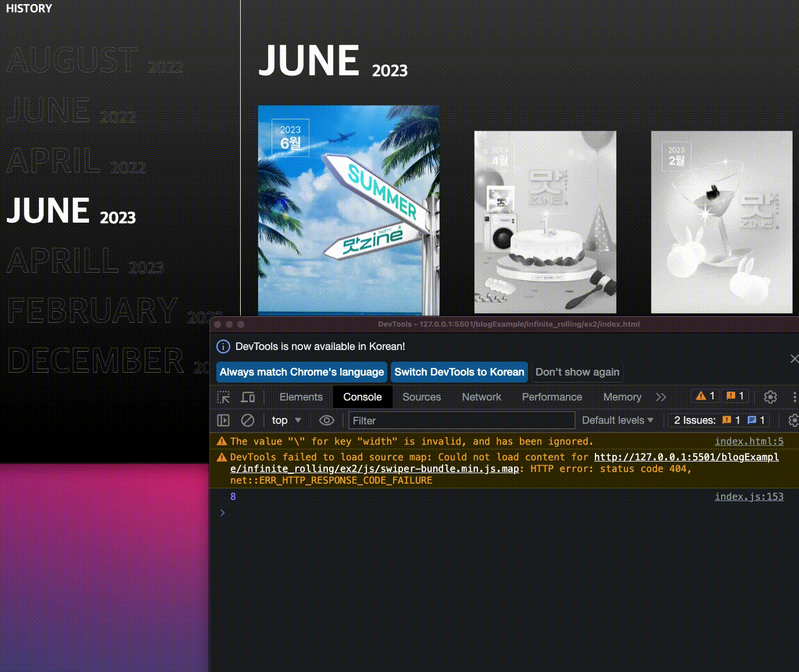Click the February rabbit magazine cover
This screenshot has height=672, width=799.
(722, 222)
